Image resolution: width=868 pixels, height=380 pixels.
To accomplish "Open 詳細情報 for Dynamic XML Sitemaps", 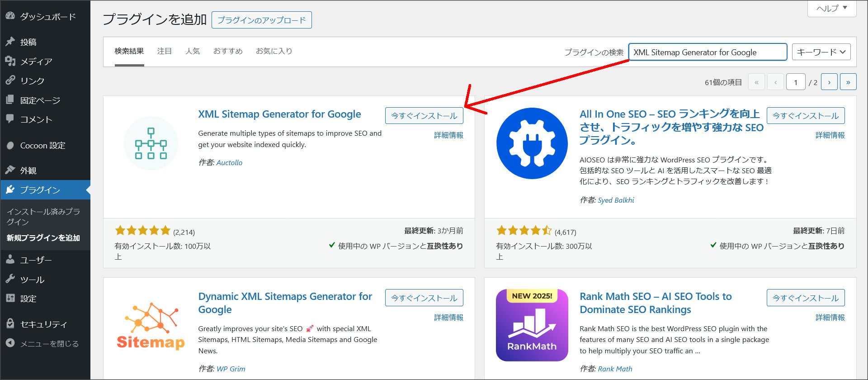I will click(x=448, y=318).
